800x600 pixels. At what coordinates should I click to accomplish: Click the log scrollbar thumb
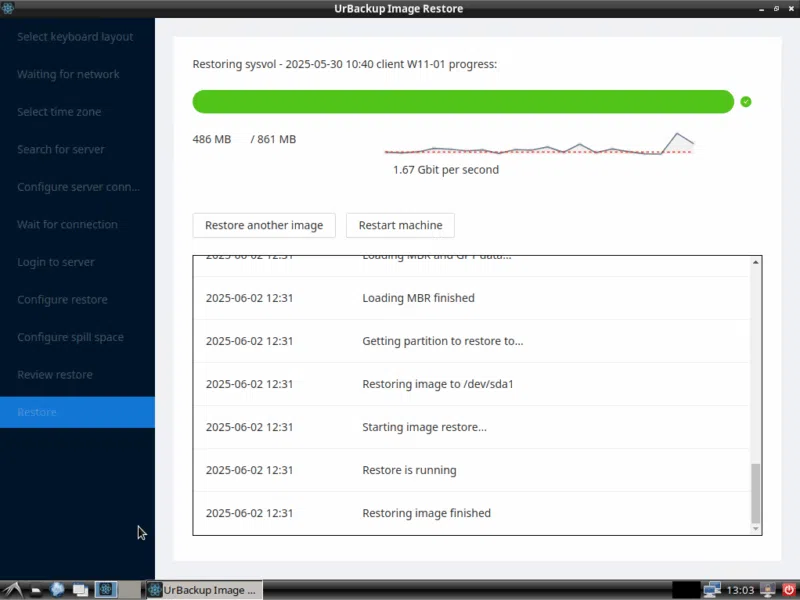tap(756, 493)
